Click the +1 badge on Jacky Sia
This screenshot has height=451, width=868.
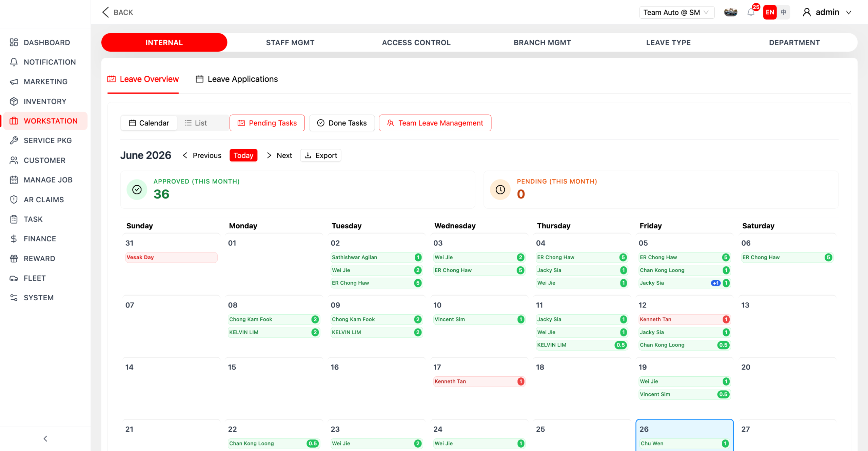coord(716,283)
